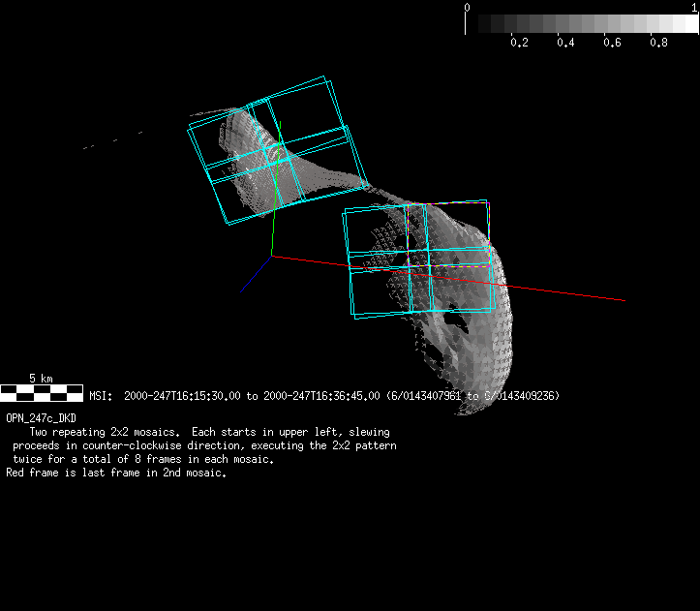Screen dimensions: 700x611
Task: Click the MSI time range text
Action: tap(324, 396)
